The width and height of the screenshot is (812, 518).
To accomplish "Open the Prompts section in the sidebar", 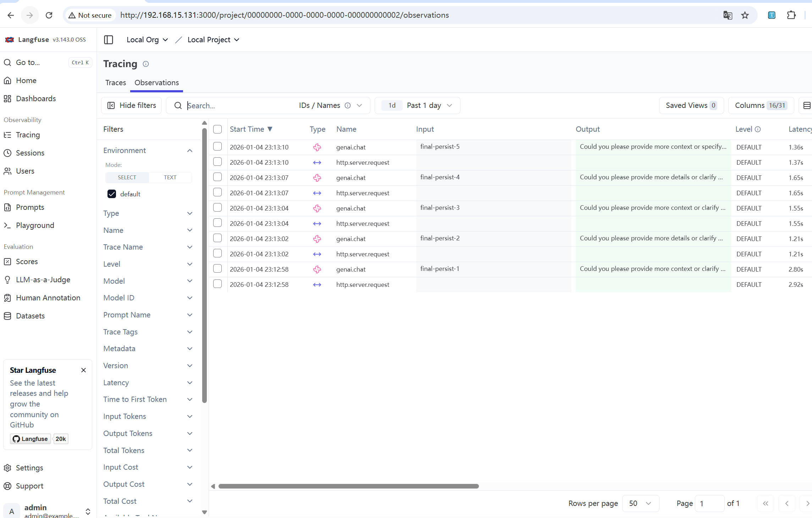I will click(x=30, y=207).
